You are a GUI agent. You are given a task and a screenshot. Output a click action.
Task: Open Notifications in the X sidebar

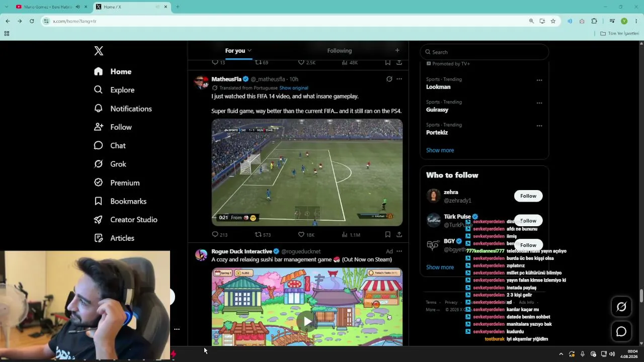tap(123, 109)
